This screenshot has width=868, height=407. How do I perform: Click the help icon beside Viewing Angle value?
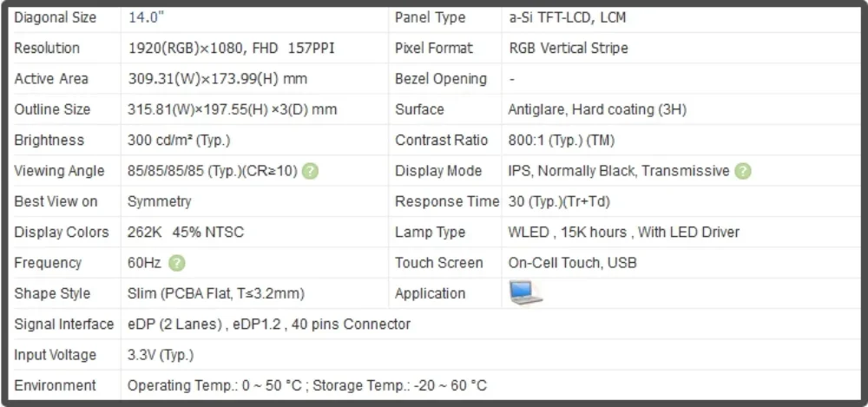click(310, 171)
